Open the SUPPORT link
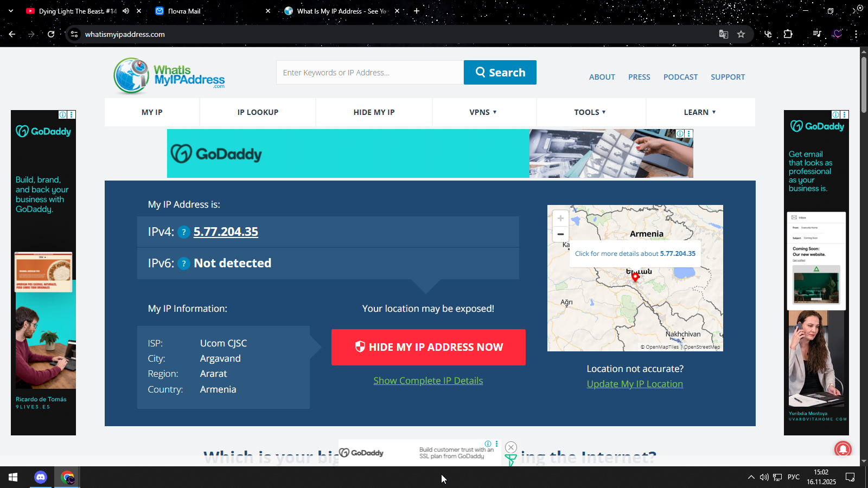Screen dimensions: 868x488 pyautogui.click(x=728, y=77)
